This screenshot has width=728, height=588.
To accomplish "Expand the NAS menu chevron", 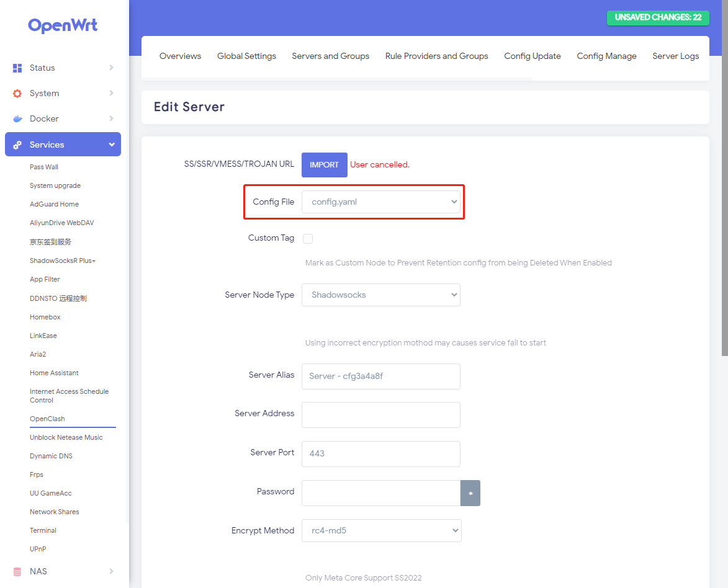I will (x=112, y=571).
